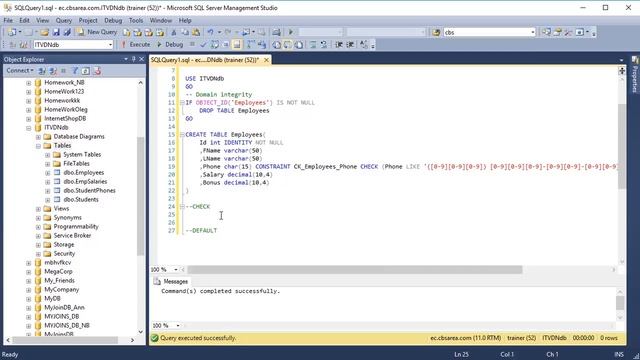Open the Object Explorer window position dropdown

[x=126, y=59]
